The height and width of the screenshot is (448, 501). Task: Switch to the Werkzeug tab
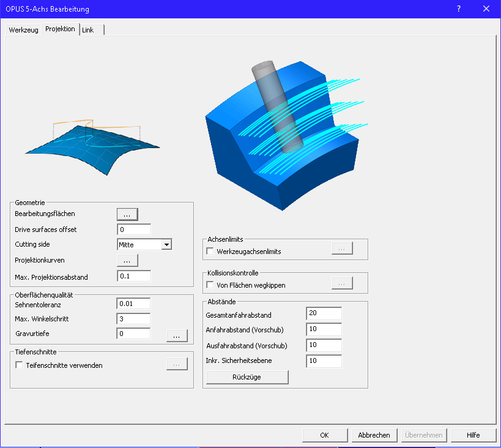tap(24, 30)
